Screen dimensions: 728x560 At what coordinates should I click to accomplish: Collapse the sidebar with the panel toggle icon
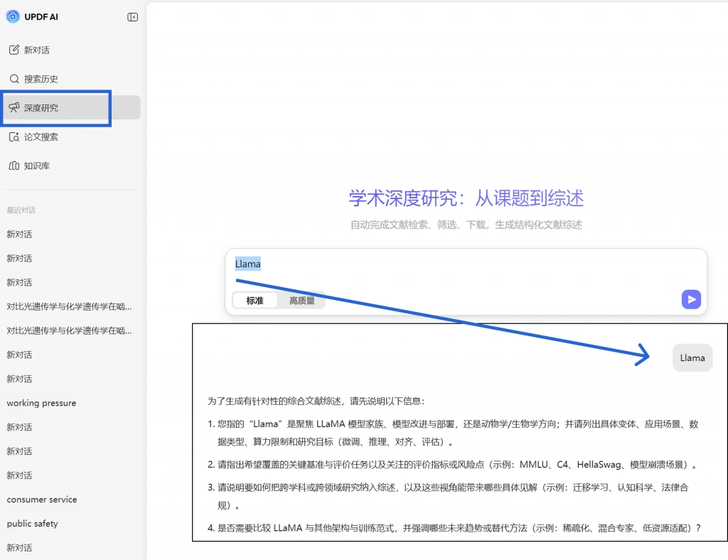coord(132,17)
